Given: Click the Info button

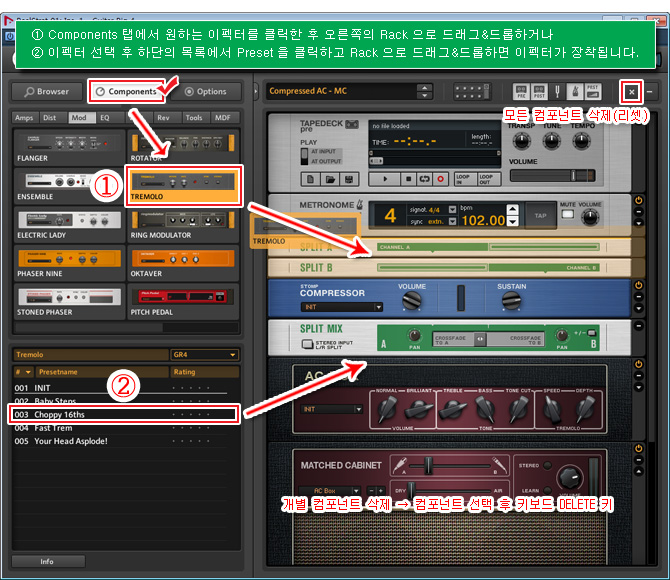Looking at the screenshot, I should [x=48, y=561].
